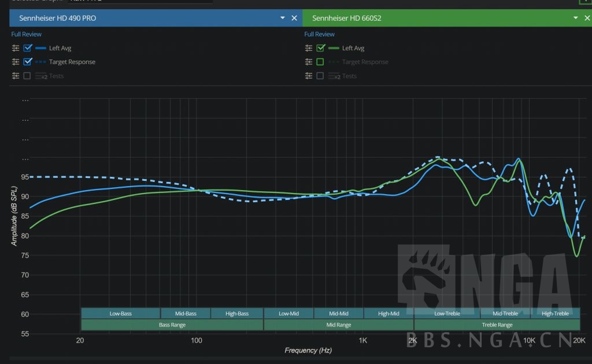This screenshot has width=592, height=364.
Task: Expand the Sennheiser HD 660S2 dropdown arrow
Action: coord(575,18)
